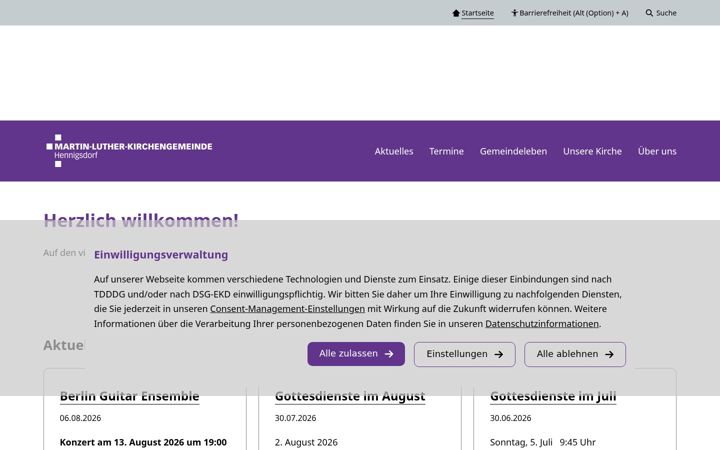The image size is (720, 450).
Task: Click the date 30.06.2026
Action: pyautogui.click(x=511, y=418)
